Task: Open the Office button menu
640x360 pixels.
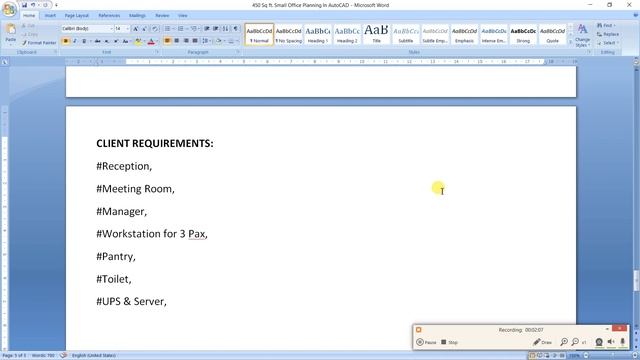Action: [x=9, y=10]
